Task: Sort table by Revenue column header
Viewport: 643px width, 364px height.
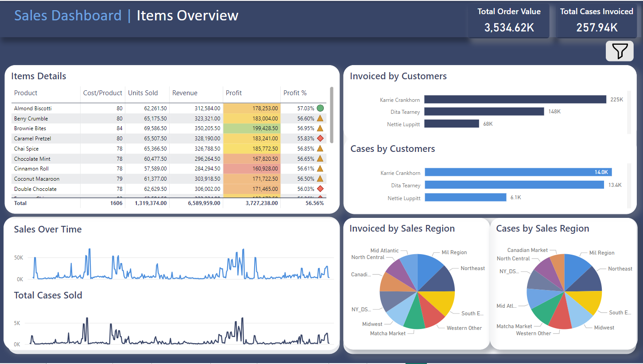Action: click(185, 93)
